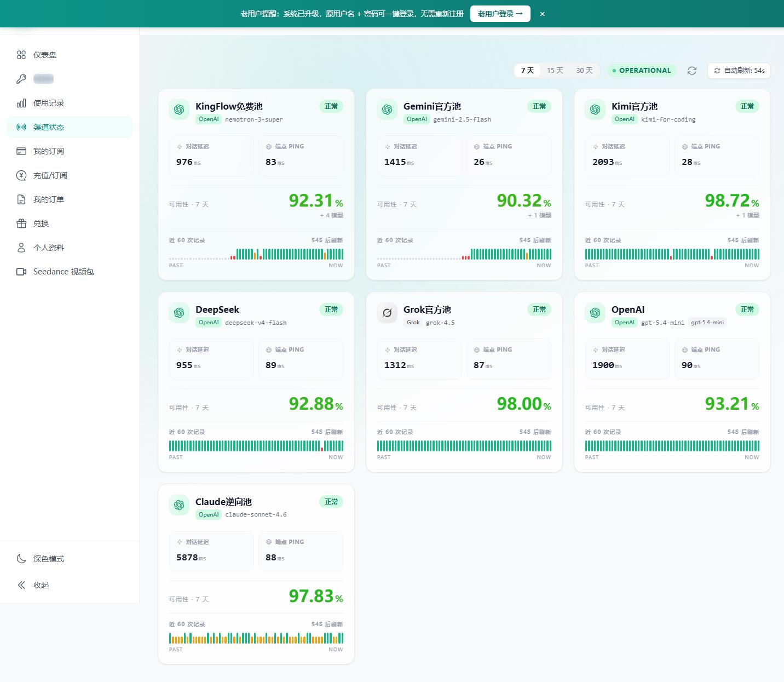Open the key icon in the sidebar
The image size is (784, 682).
21,79
